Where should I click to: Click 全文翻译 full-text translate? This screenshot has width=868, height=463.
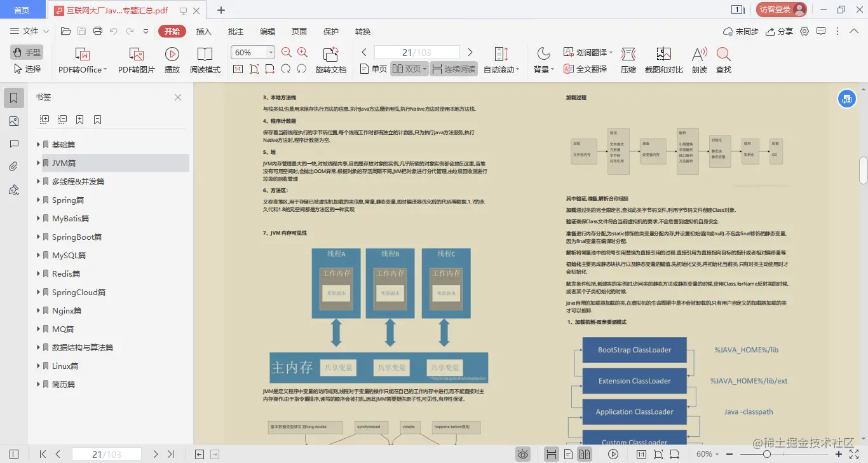tap(586, 69)
